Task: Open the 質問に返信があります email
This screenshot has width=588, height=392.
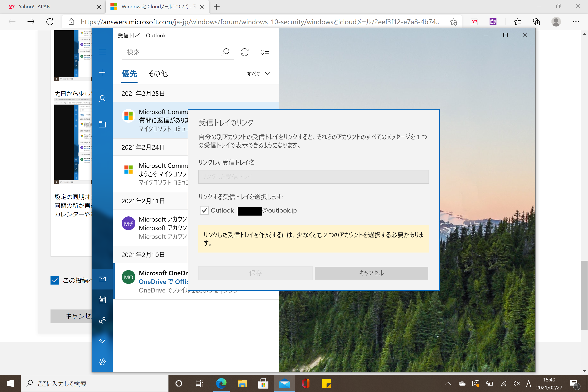Action: click(x=150, y=120)
